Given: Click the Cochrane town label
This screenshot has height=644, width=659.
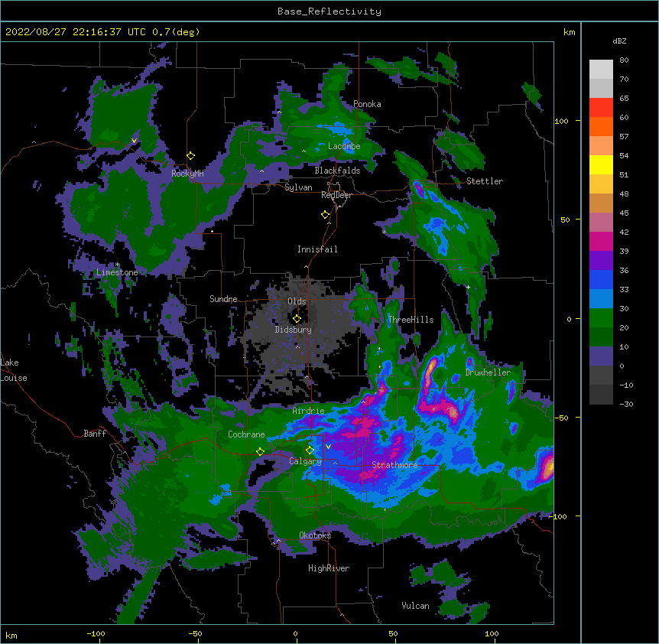Looking at the screenshot, I should 246,434.
